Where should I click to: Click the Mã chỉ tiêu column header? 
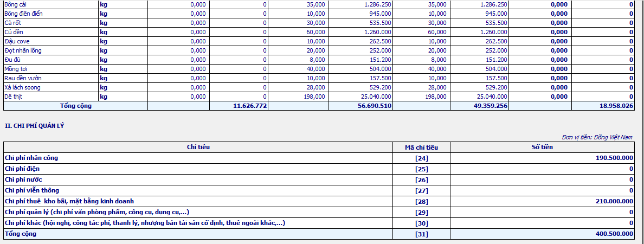click(421, 147)
